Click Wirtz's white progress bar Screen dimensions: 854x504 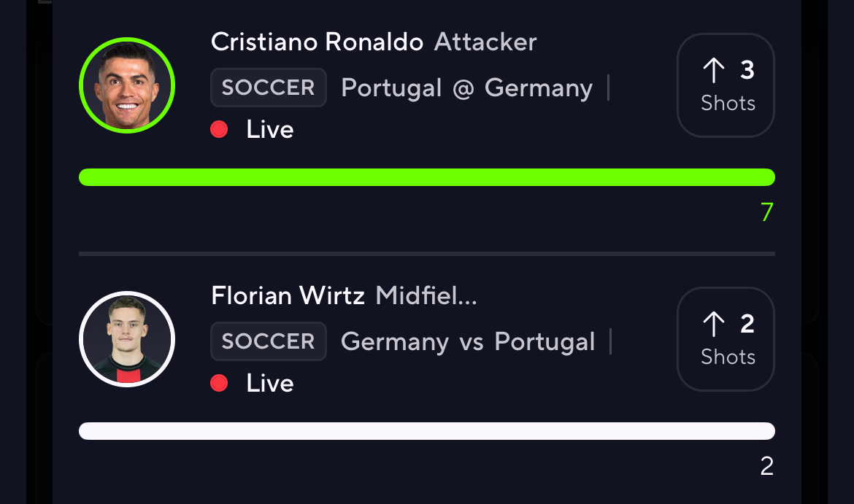coord(426,431)
